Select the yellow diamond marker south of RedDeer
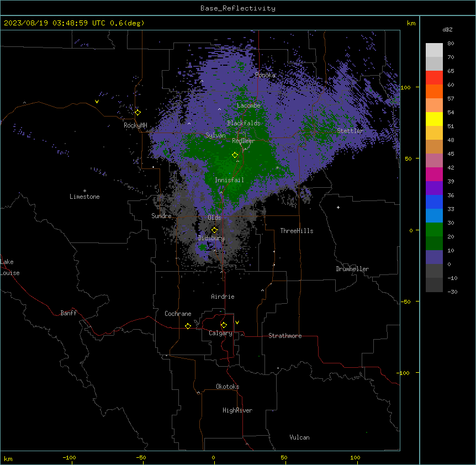This screenshot has width=476, height=465. pos(235,155)
